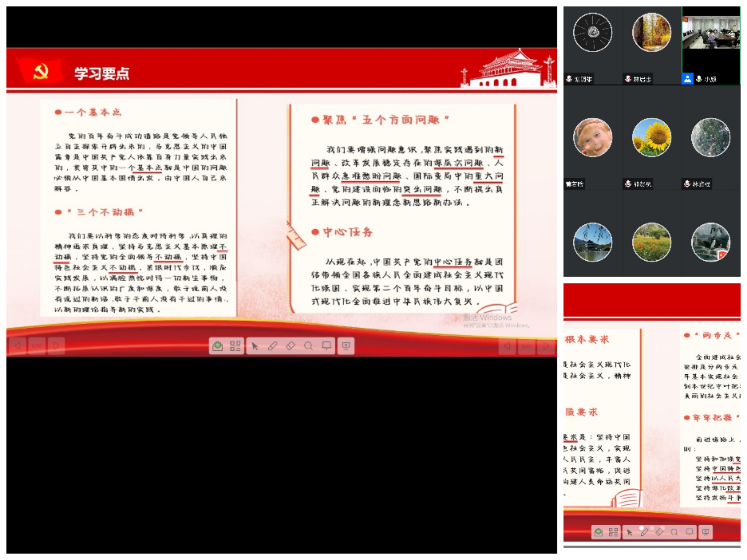Click the slide grid overview icon in main toolbar
Image resolution: width=747 pixels, height=560 pixels.
pyautogui.click(x=235, y=346)
